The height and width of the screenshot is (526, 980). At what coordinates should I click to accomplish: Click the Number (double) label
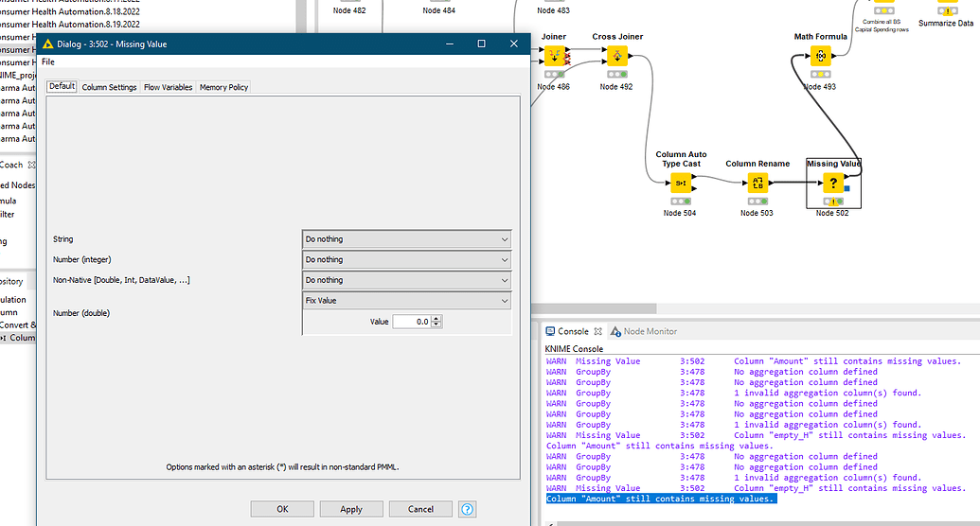tap(81, 313)
